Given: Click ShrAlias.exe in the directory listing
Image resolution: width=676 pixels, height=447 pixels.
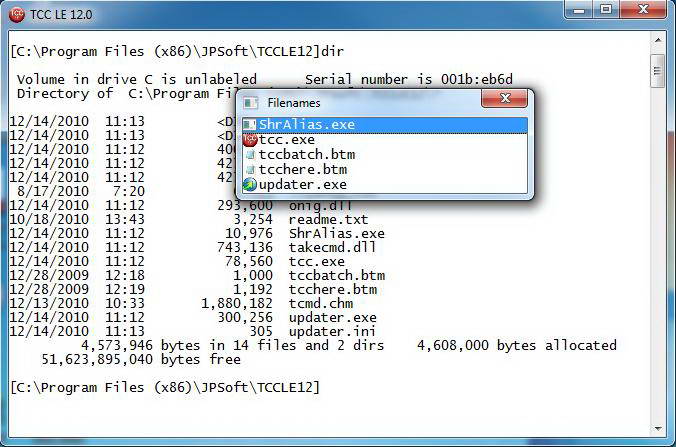Looking at the screenshot, I should point(336,234).
